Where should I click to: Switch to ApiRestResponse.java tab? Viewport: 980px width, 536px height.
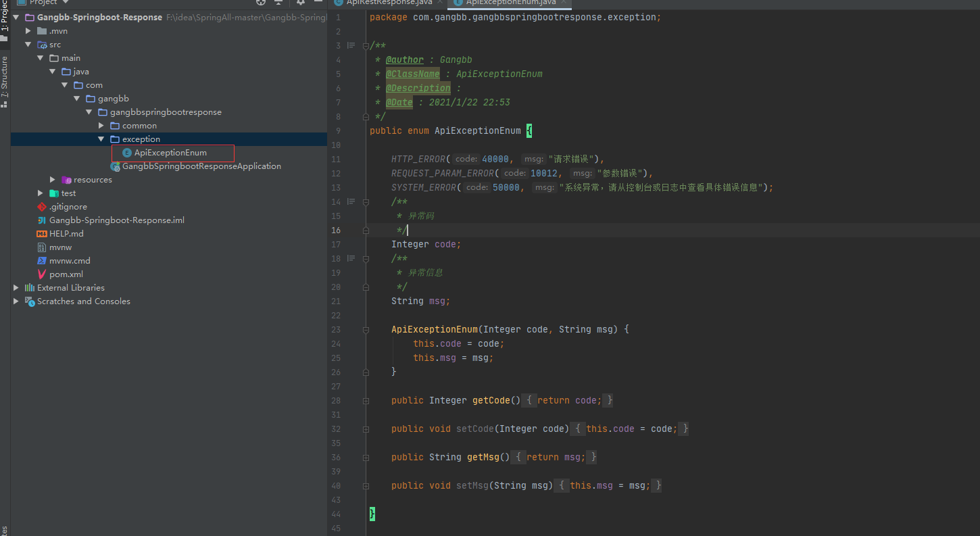(x=388, y=3)
